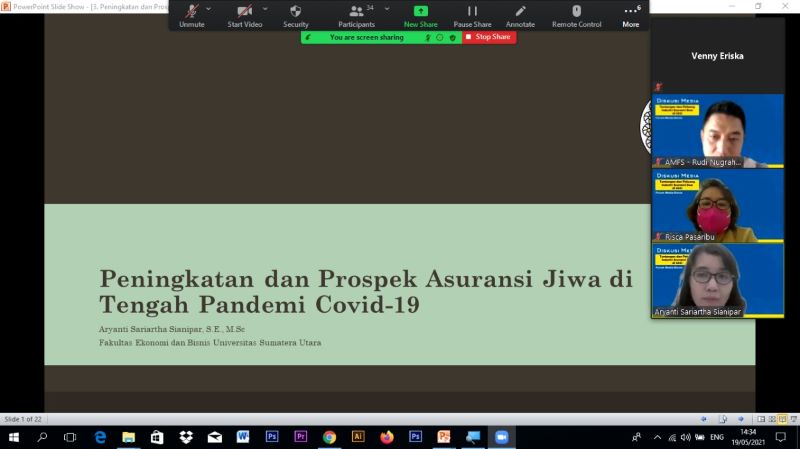Click the Slide Show view icon
Image resolution: width=800 pixels, height=449 pixels.
[794, 419]
